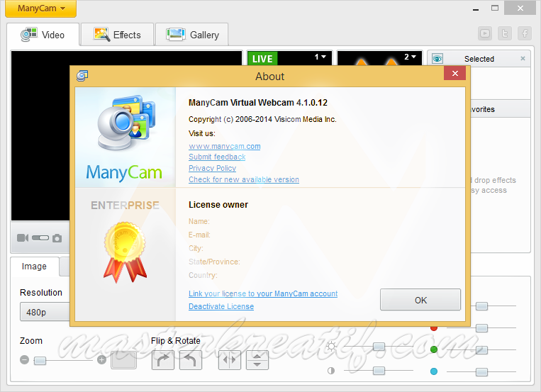Open the ManyCam main menu dropdown
This screenshot has height=392, width=541.
(40, 9)
